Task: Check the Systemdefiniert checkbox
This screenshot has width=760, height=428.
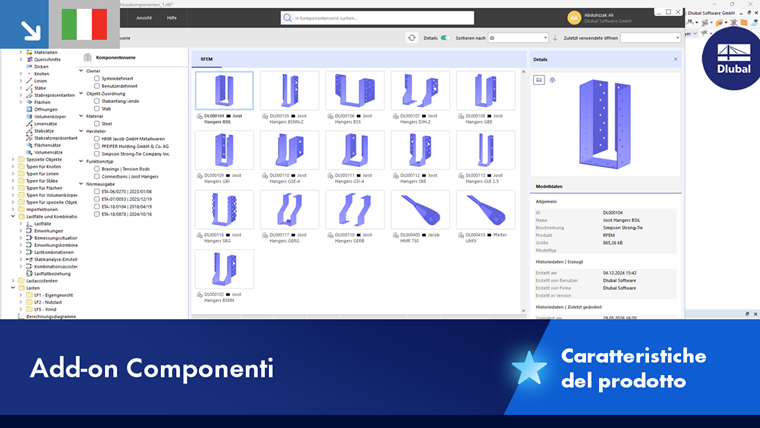Action: pyautogui.click(x=97, y=78)
